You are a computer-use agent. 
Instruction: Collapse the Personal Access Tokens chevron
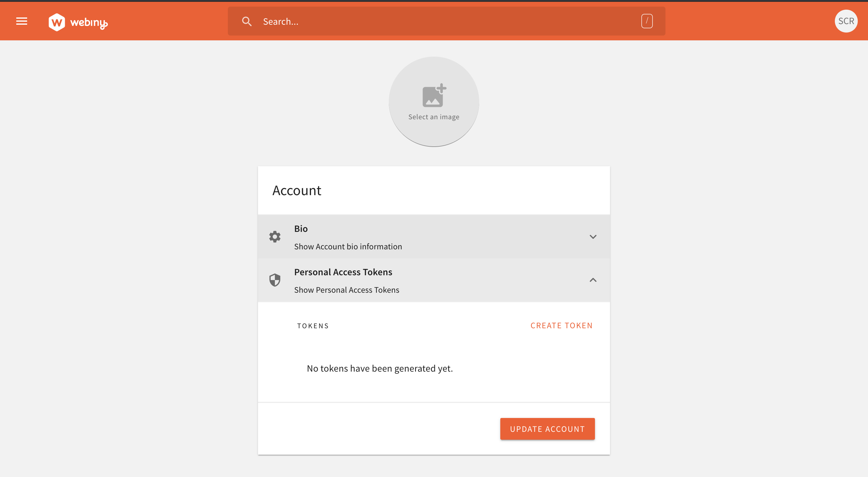tap(593, 280)
